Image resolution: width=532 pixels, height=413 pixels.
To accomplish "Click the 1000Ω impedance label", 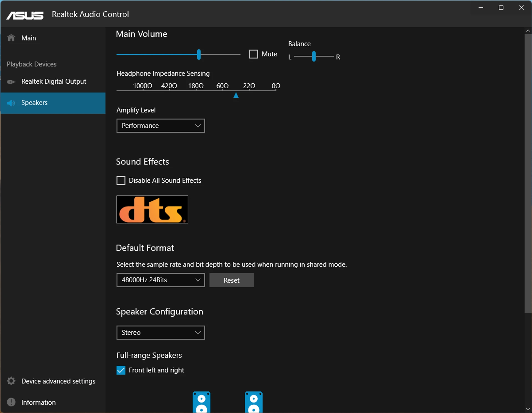I will click(143, 86).
